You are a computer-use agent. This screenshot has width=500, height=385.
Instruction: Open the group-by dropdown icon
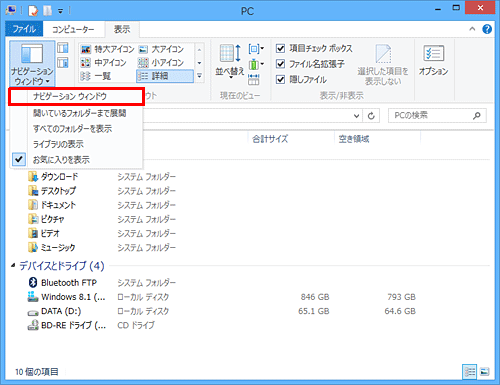click(256, 49)
